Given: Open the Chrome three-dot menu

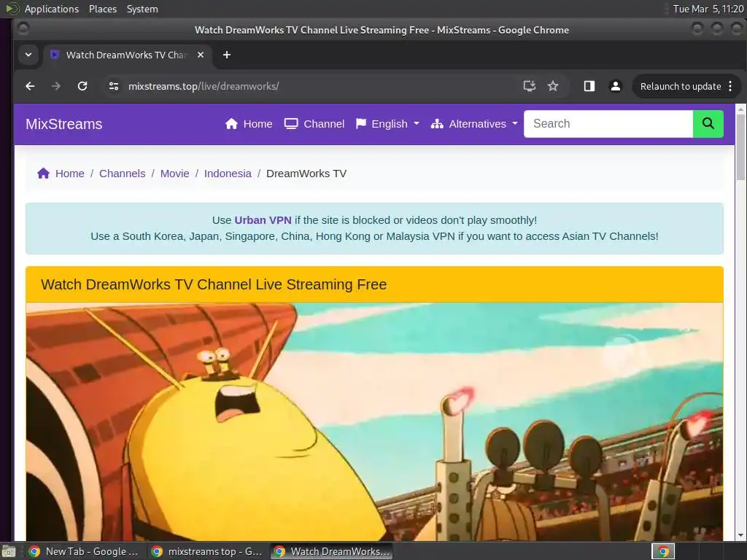Looking at the screenshot, I should pyautogui.click(x=730, y=86).
